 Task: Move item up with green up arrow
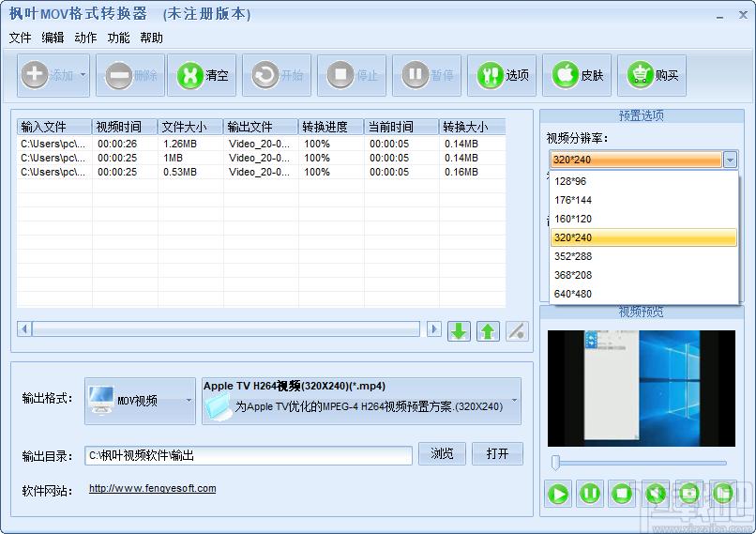(488, 331)
